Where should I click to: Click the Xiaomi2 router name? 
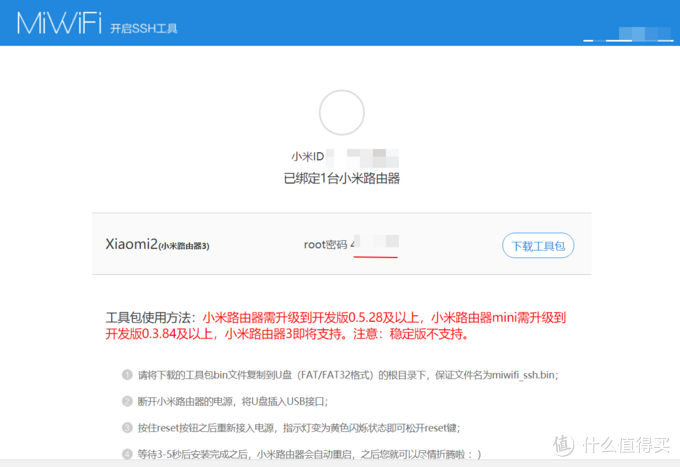tap(131, 244)
